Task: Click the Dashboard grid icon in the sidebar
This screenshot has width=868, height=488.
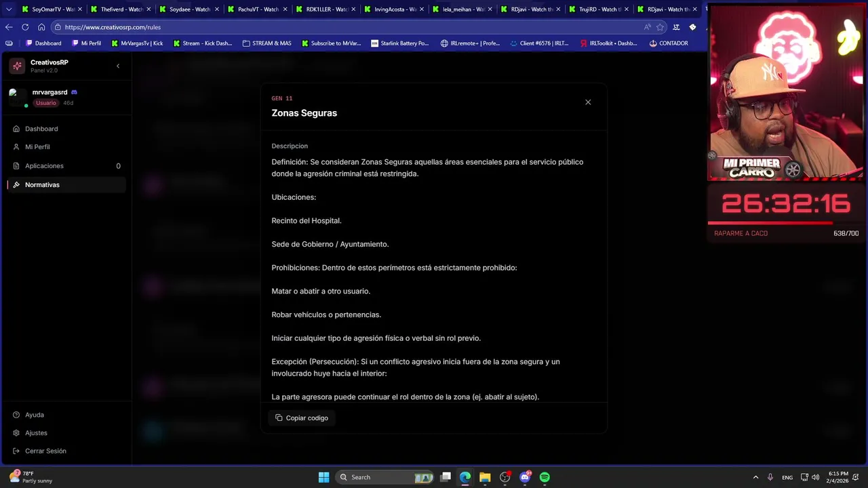Action: pyautogui.click(x=16, y=129)
